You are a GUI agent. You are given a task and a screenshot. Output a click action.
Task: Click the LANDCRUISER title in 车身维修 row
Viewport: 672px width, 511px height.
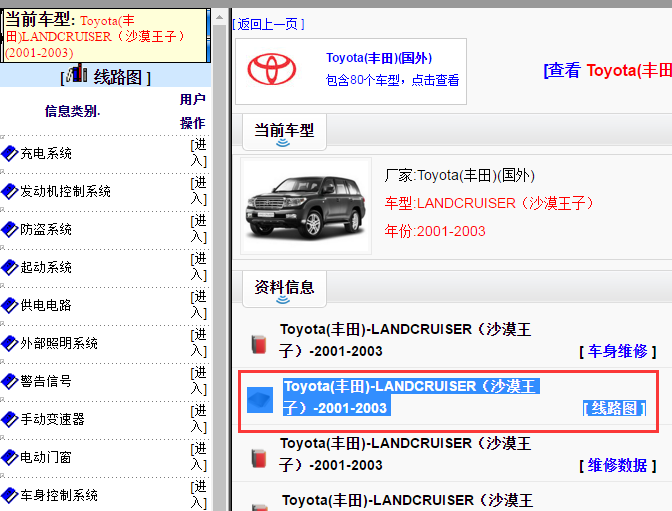tap(405, 340)
